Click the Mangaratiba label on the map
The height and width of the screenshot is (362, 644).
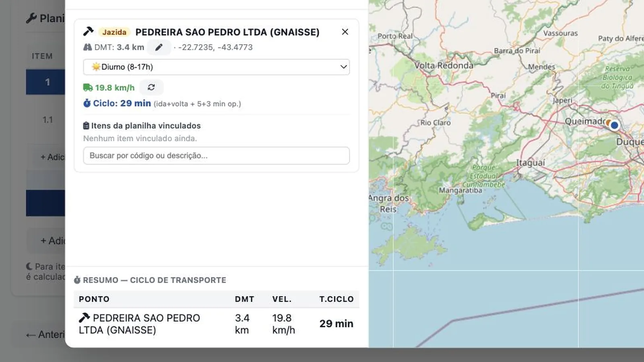tap(460, 190)
